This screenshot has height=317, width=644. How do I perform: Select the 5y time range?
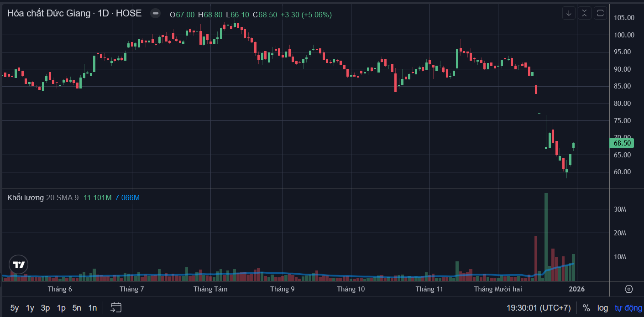click(15, 308)
